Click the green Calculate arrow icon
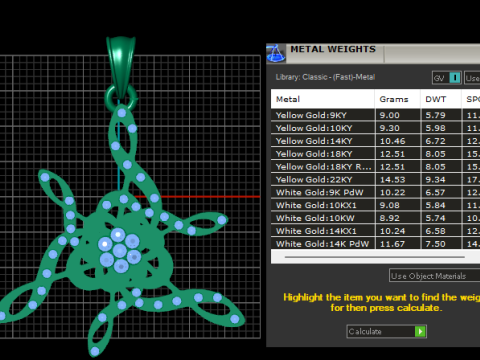 pos(420,331)
